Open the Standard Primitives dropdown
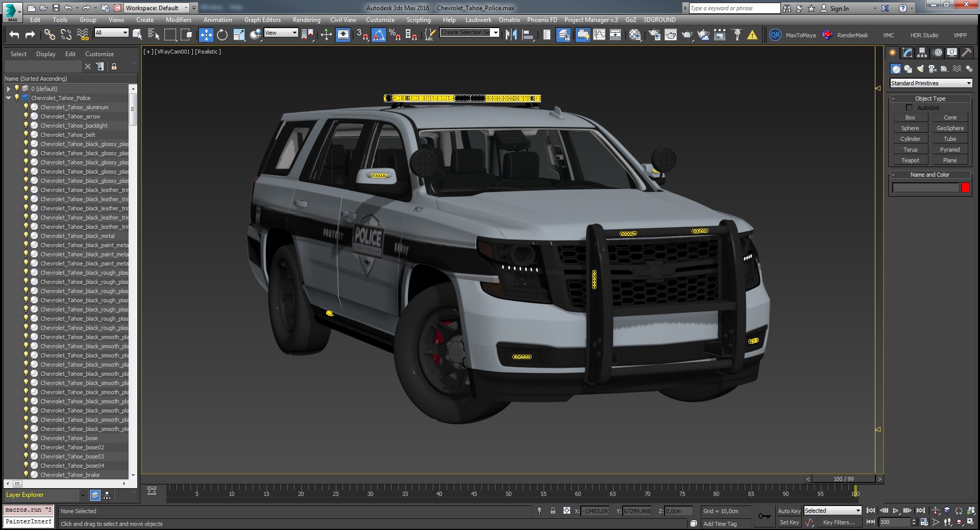The height and width of the screenshot is (530, 980). 931,83
